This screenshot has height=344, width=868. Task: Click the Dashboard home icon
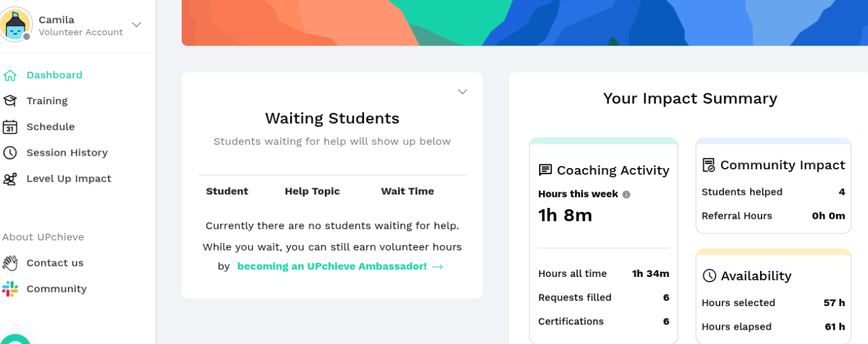pyautogui.click(x=9, y=75)
